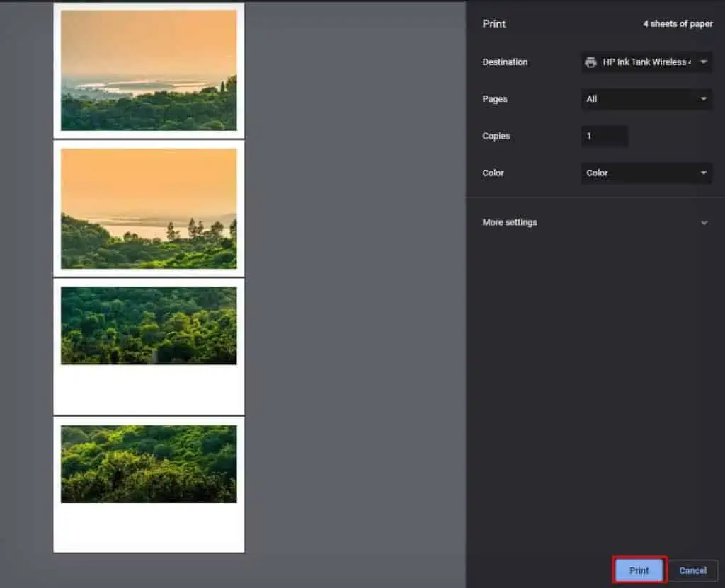Click the Destination dropdown arrow icon
Screen dimensions: 725x588
[x=703, y=62]
